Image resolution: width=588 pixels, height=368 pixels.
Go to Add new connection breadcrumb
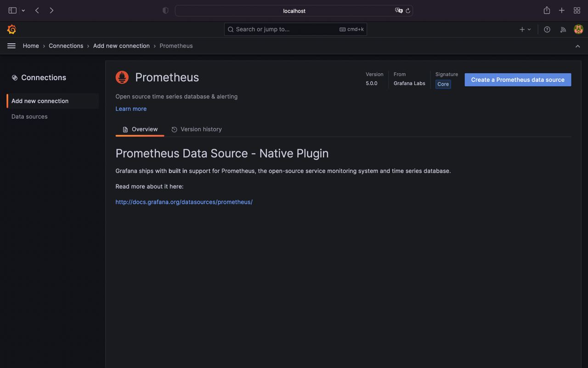tap(121, 46)
